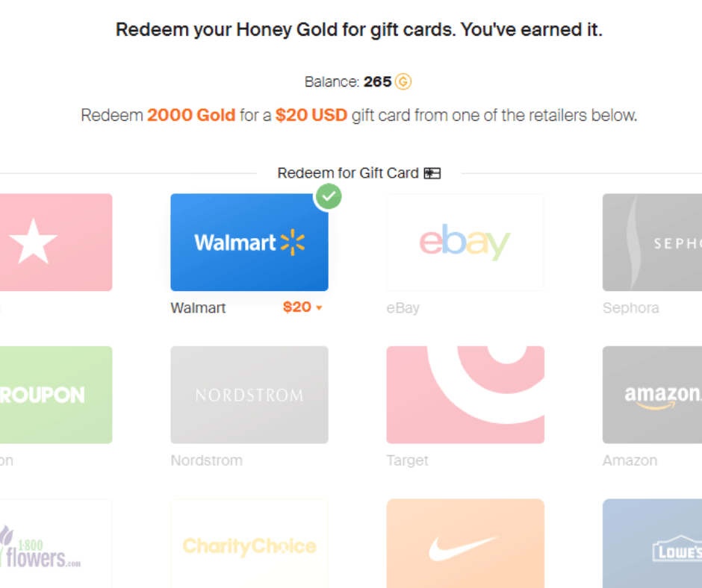Image resolution: width=702 pixels, height=588 pixels.
Task: Select the Nike swoosh gift card
Action: tap(465, 544)
